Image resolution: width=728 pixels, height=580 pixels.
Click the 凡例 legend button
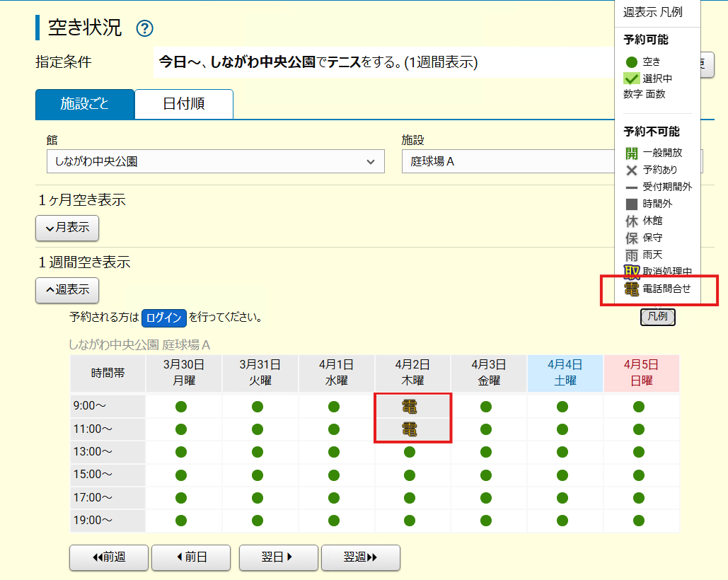pyautogui.click(x=657, y=318)
